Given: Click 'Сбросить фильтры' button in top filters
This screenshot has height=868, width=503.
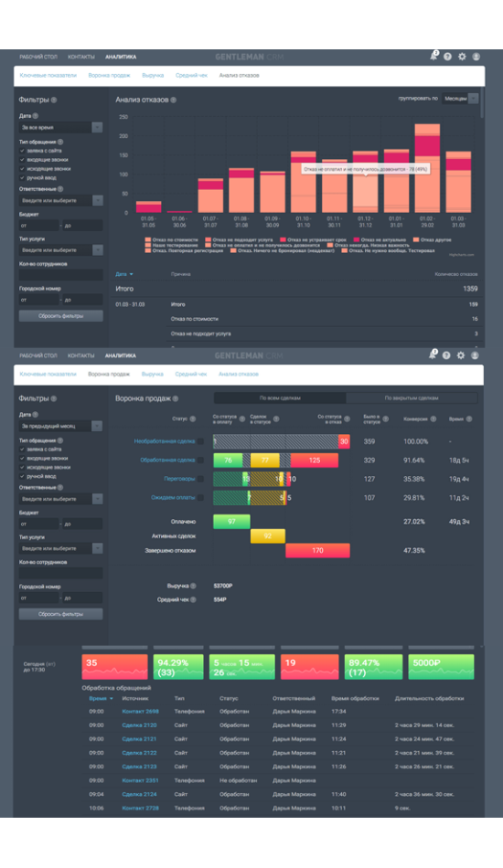Looking at the screenshot, I should (x=61, y=316).
